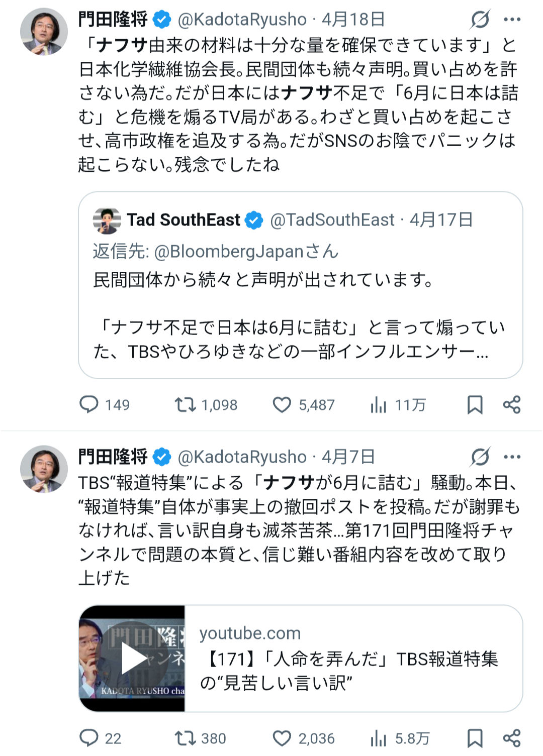Viewport: 543px width, 756px height.
Task: Open more options on April 7 tweet
Action: pos(512,457)
